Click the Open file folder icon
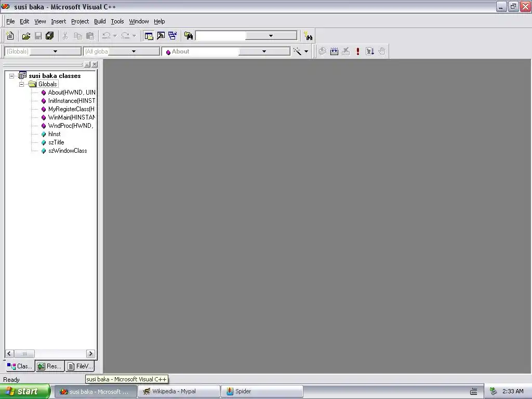Image resolution: width=532 pixels, height=399 pixels. click(x=26, y=36)
